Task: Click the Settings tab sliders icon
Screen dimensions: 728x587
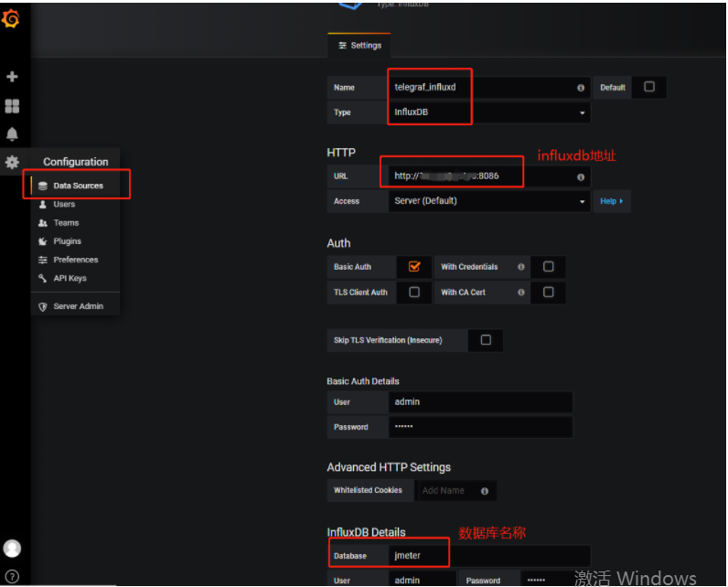Action: pos(343,46)
